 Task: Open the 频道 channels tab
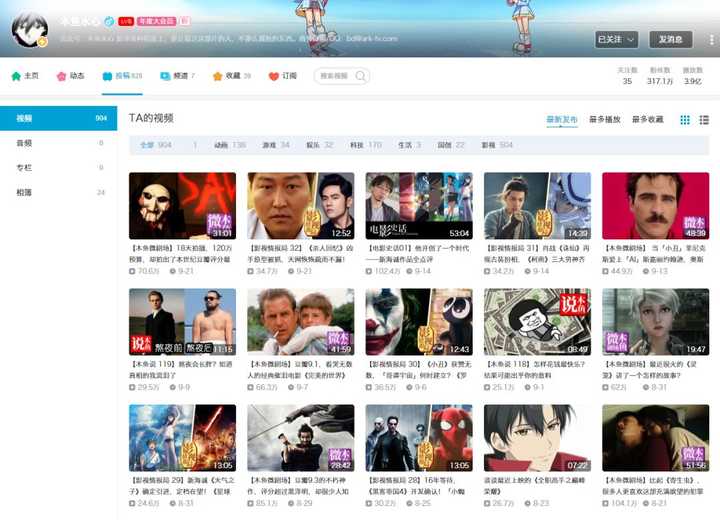pos(178,76)
